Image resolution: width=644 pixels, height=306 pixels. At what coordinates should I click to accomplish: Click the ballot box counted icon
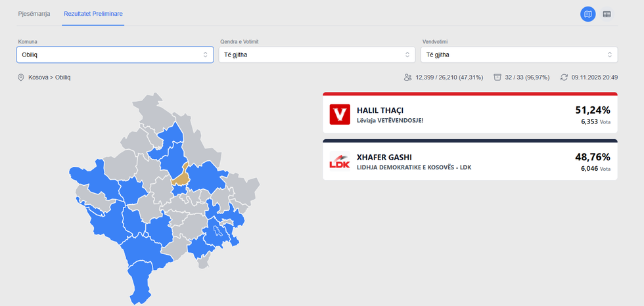click(498, 77)
